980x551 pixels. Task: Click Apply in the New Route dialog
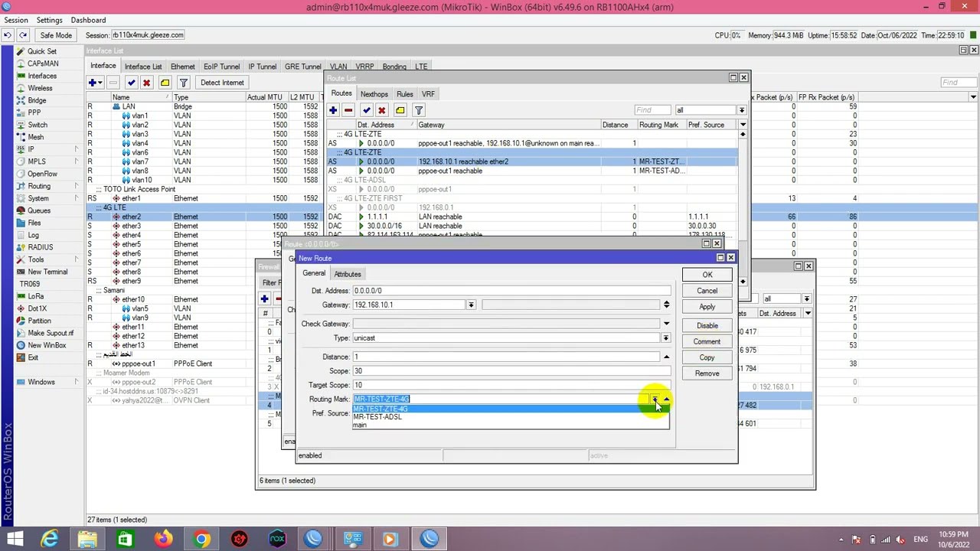tap(707, 307)
